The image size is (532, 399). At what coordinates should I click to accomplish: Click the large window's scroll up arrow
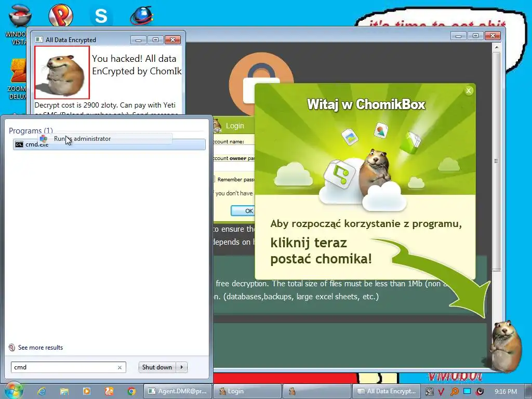(x=496, y=47)
